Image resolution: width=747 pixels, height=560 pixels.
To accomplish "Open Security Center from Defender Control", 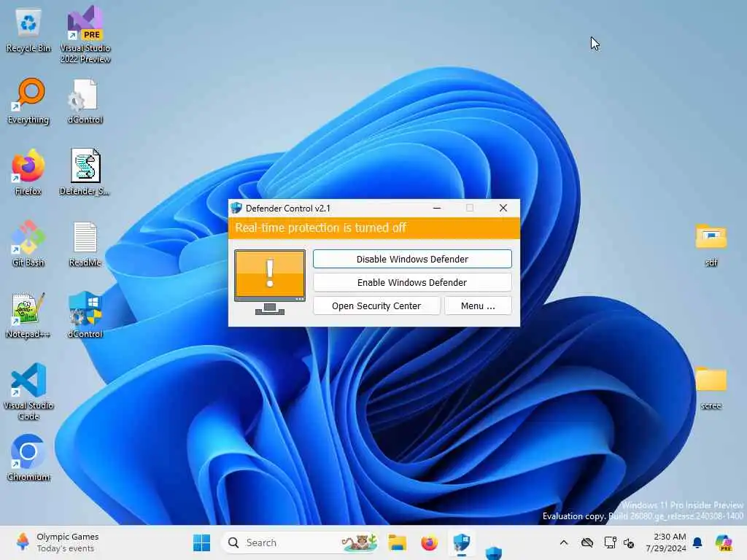I will [x=376, y=306].
